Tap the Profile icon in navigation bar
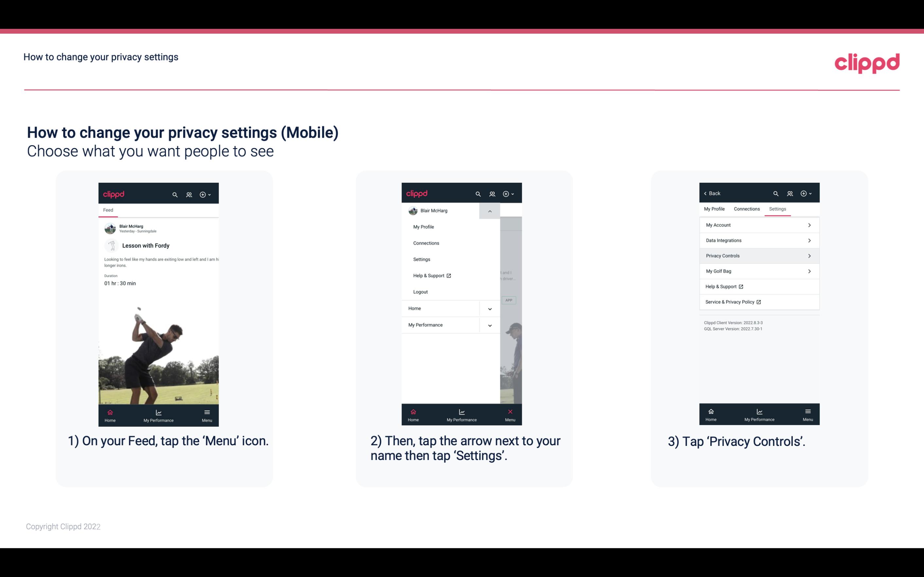 (x=189, y=194)
